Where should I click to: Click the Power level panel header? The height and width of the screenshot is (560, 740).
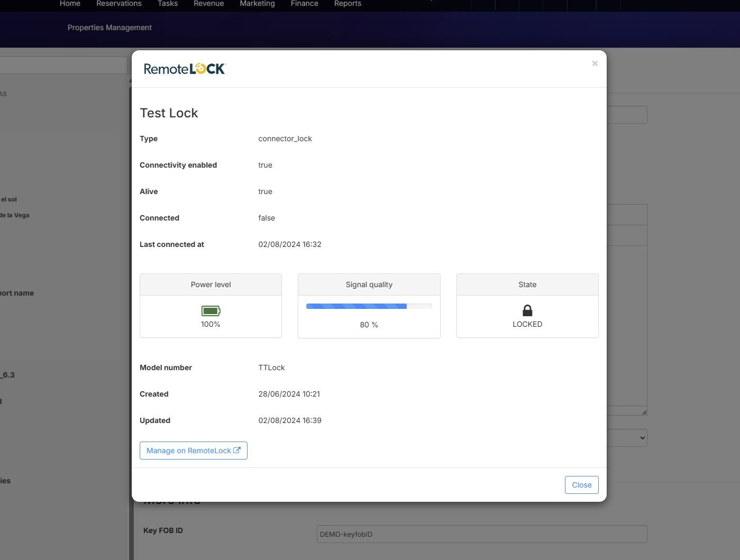point(211,284)
